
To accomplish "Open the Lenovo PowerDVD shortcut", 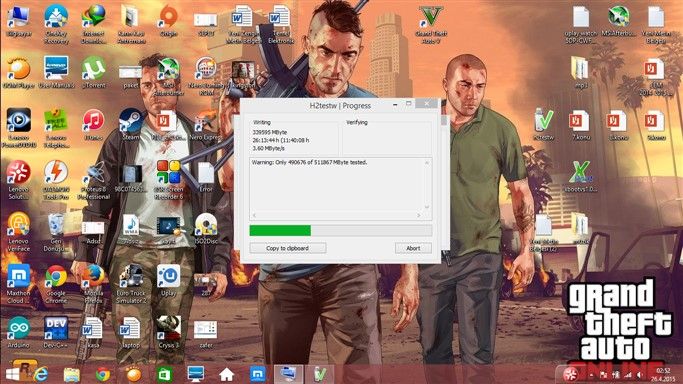I will point(18,128).
